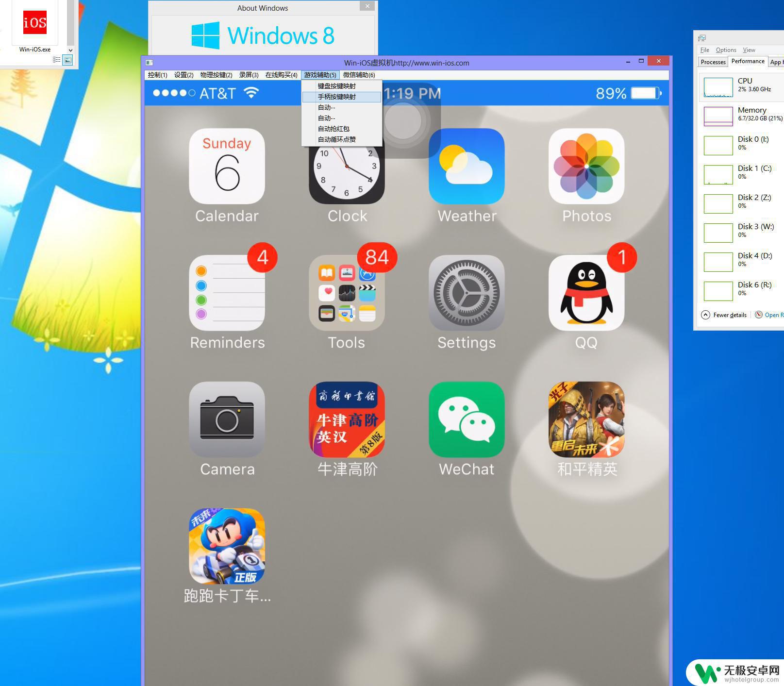The image size is (784, 686).
Task: Tap the Wi-Fi status icon
Action: pos(251,93)
